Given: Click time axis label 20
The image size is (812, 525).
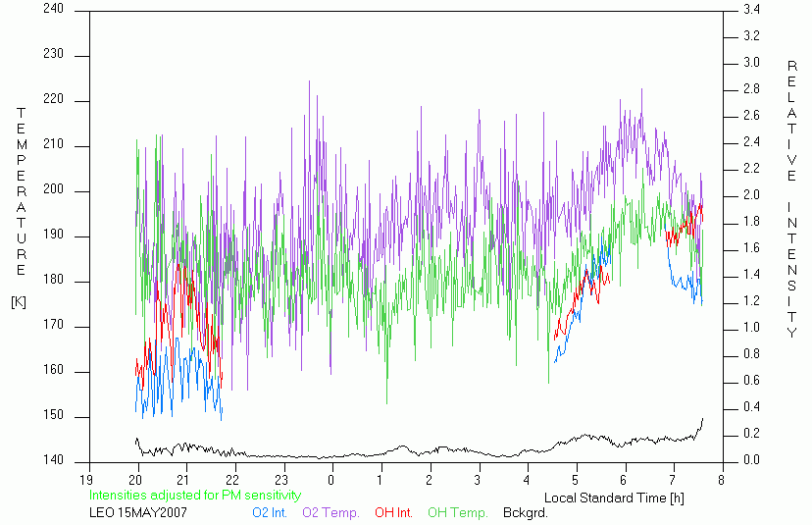Looking at the screenshot, I should 136,480.
